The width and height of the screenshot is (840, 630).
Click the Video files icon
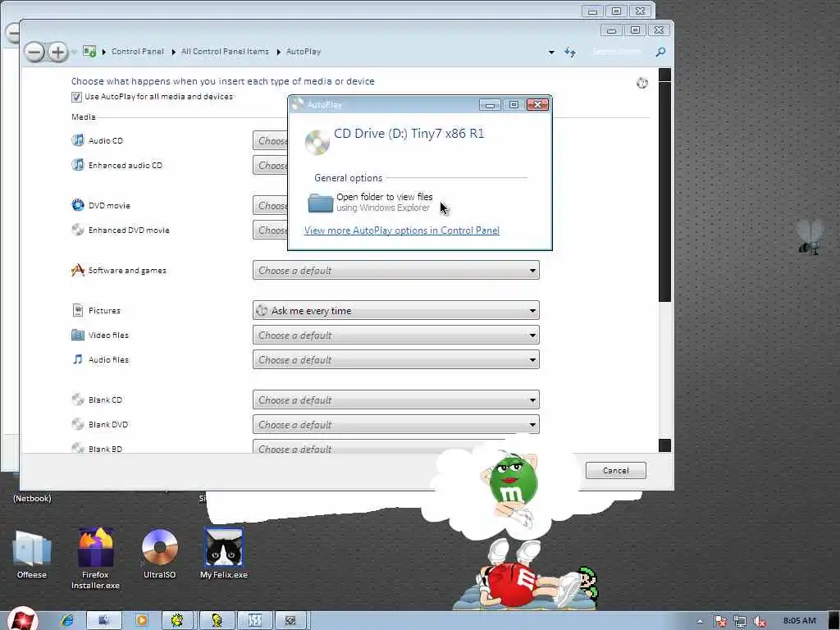(x=78, y=335)
